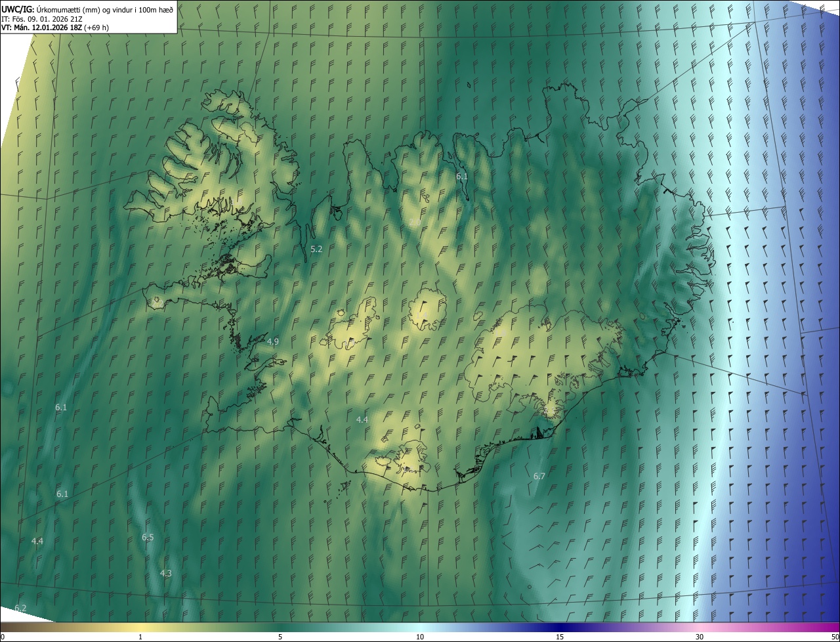The image size is (840, 642).
Task: Click the 4.3 value label over the sea
Action: tap(166, 573)
